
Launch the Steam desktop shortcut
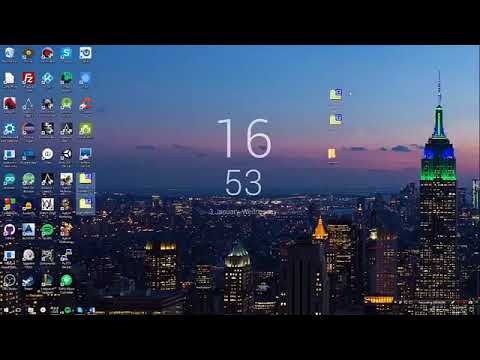click(x=28, y=281)
